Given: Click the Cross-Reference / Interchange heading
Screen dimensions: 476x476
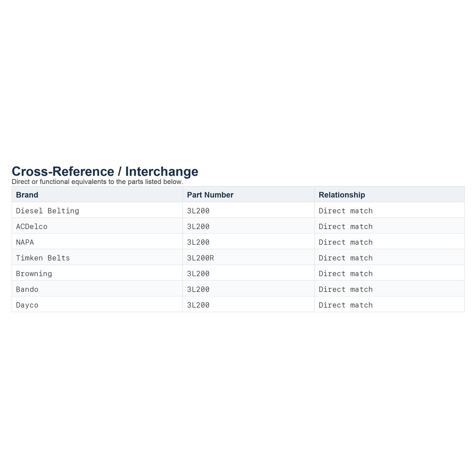Looking at the screenshot, I should [105, 171].
